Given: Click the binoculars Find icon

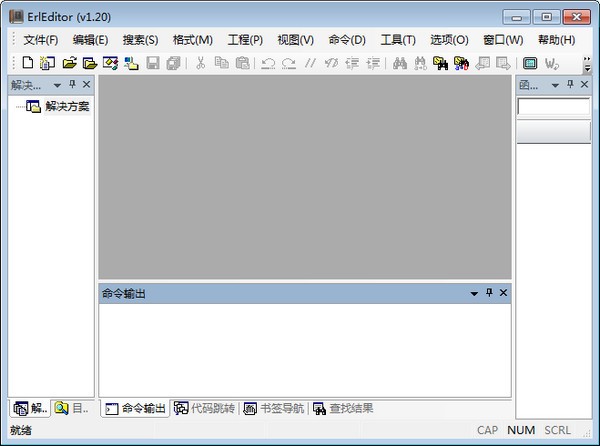Looking at the screenshot, I should tap(399, 63).
